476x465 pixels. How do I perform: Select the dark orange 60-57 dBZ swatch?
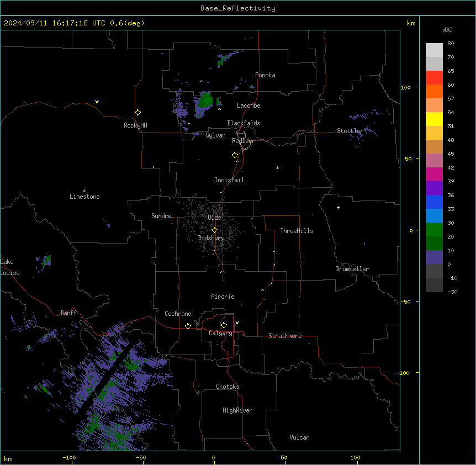click(434, 91)
